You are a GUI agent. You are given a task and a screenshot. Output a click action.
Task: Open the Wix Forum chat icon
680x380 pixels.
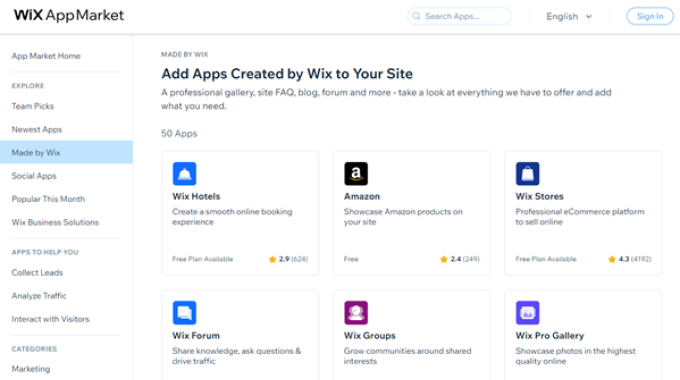(184, 313)
